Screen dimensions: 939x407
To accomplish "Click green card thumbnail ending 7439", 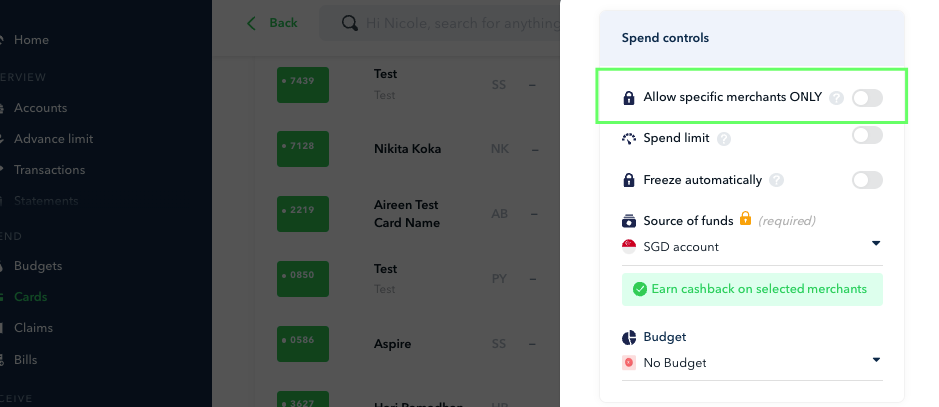I will (303, 85).
